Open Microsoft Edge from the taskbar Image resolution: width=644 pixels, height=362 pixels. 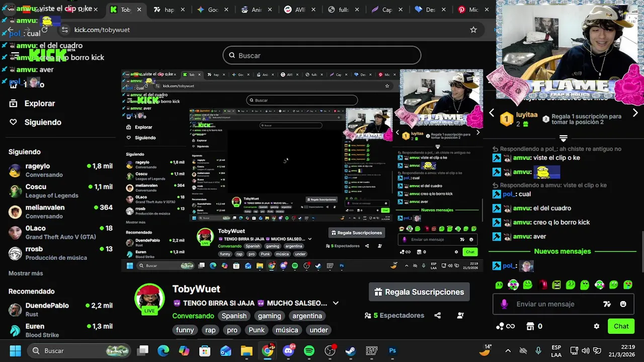pyautogui.click(x=164, y=351)
